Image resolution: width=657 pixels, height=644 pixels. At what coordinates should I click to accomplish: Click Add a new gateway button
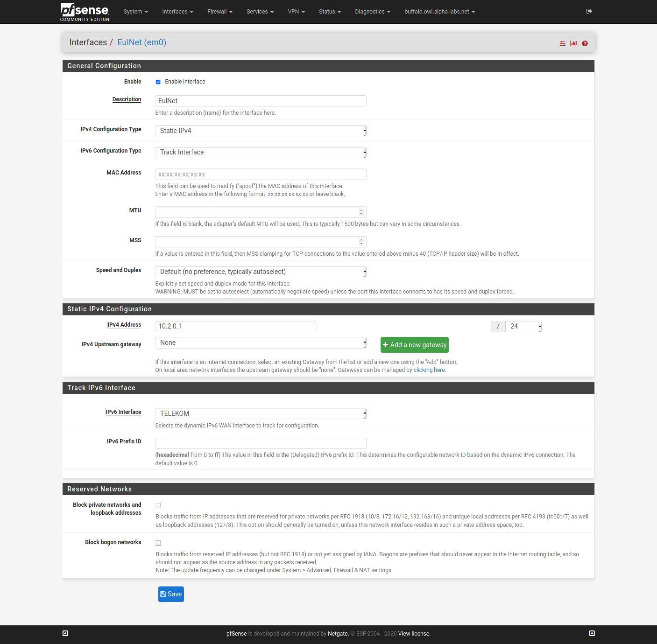415,345
